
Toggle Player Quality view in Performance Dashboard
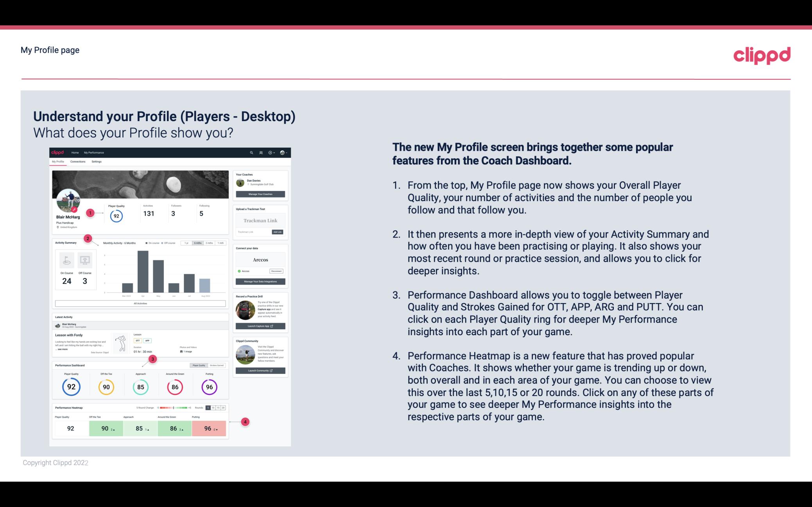(199, 366)
